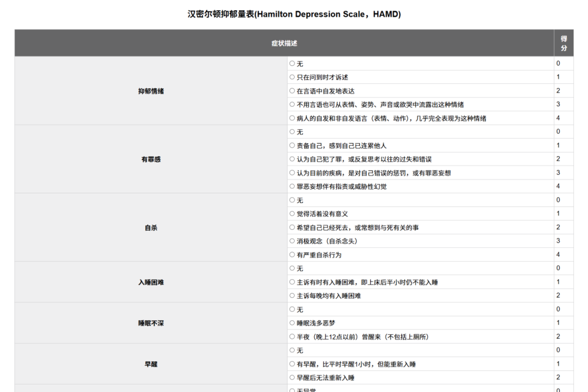The width and height of the screenshot is (588, 392).
Task: Select 半夜（晚上12点以前）曾醒来 radio option
Action: coord(292,336)
